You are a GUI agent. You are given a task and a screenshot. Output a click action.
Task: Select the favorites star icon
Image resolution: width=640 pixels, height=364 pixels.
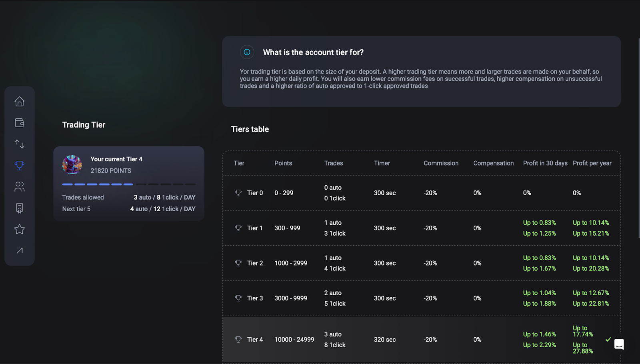[x=19, y=229]
